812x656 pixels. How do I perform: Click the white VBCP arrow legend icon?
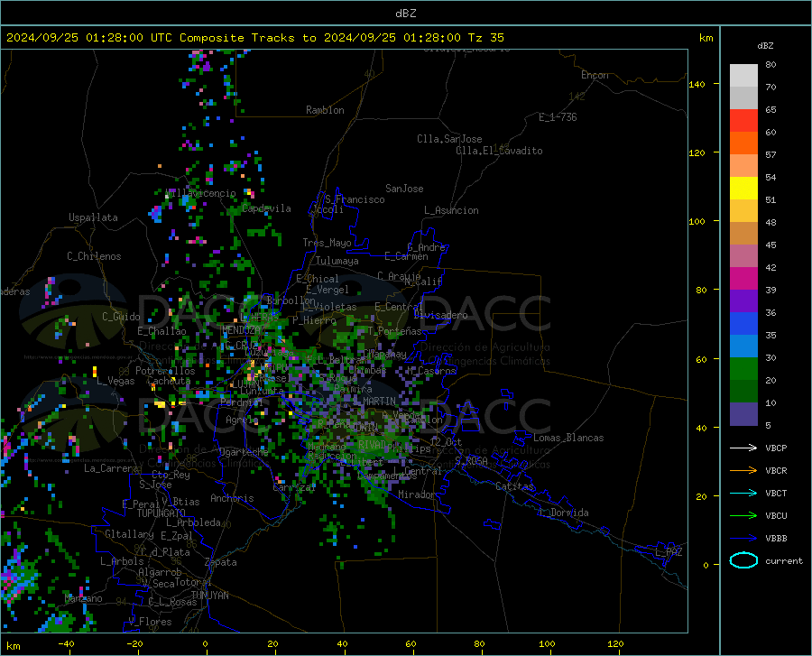coord(743,448)
